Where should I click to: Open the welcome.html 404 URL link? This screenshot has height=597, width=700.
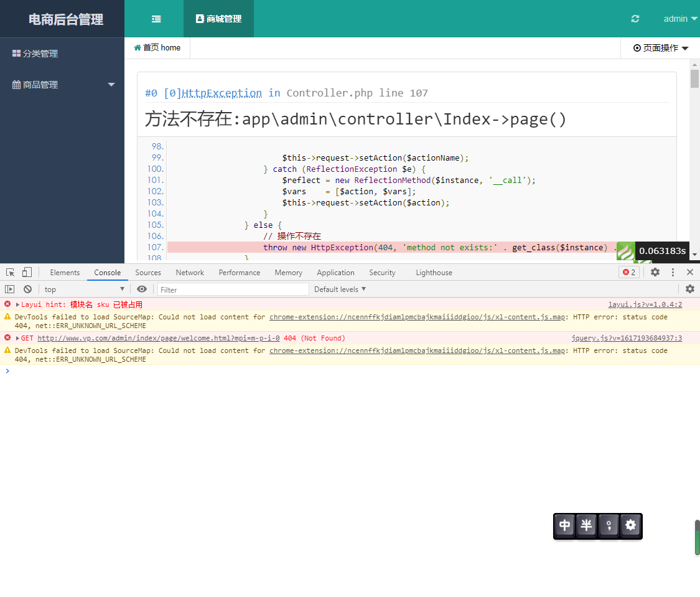click(x=159, y=339)
